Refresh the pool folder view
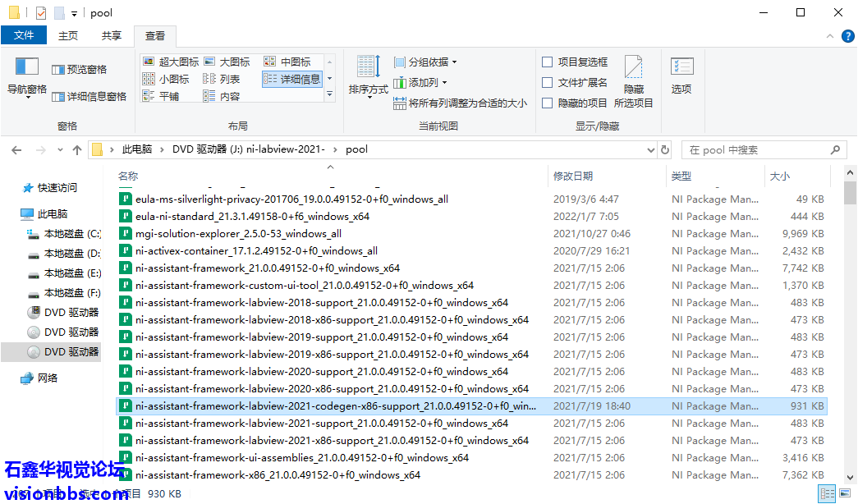858x504 pixels. 665,150
